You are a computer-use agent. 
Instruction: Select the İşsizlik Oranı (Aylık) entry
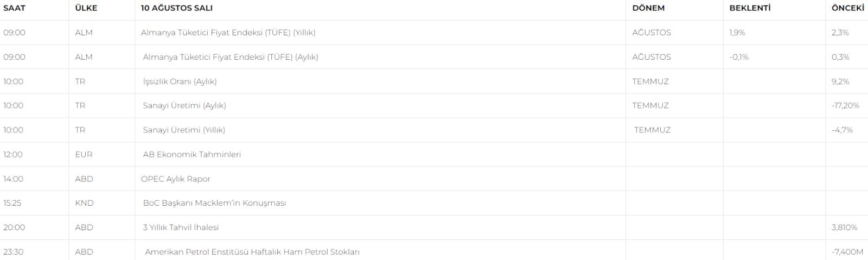[x=180, y=81]
